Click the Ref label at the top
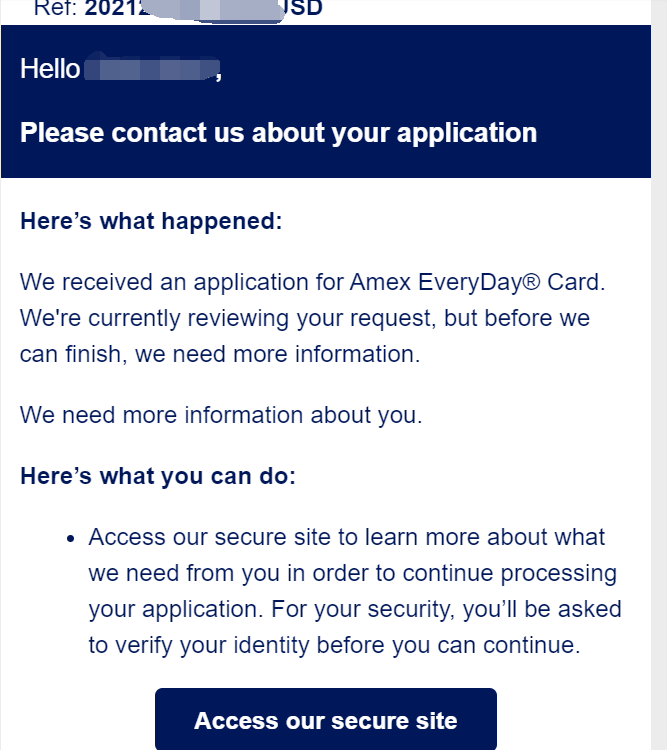The image size is (667, 750). pyautogui.click(x=56, y=8)
